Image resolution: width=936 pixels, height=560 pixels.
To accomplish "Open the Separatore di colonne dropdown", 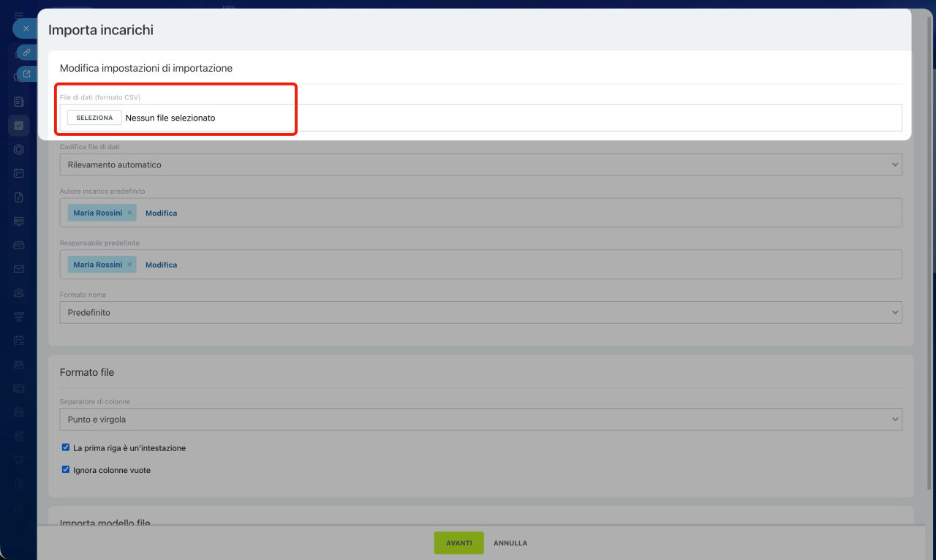I will pos(480,420).
